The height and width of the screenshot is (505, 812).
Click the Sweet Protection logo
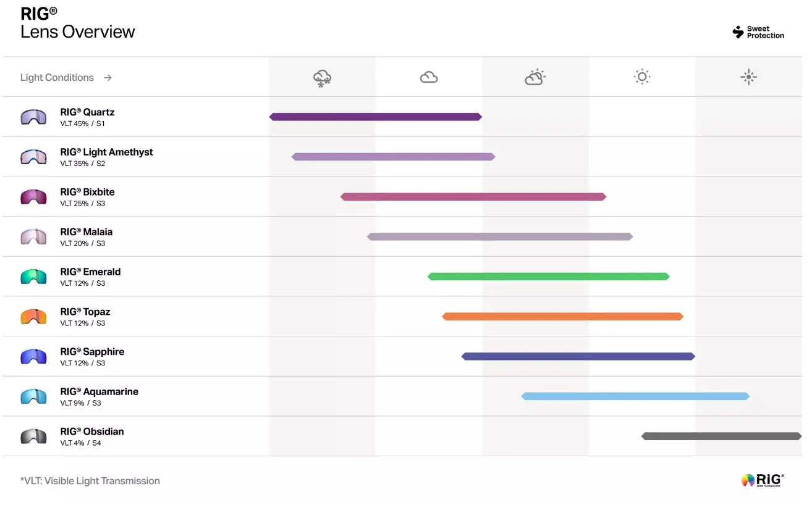pyautogui.click(x=758, y=32)
